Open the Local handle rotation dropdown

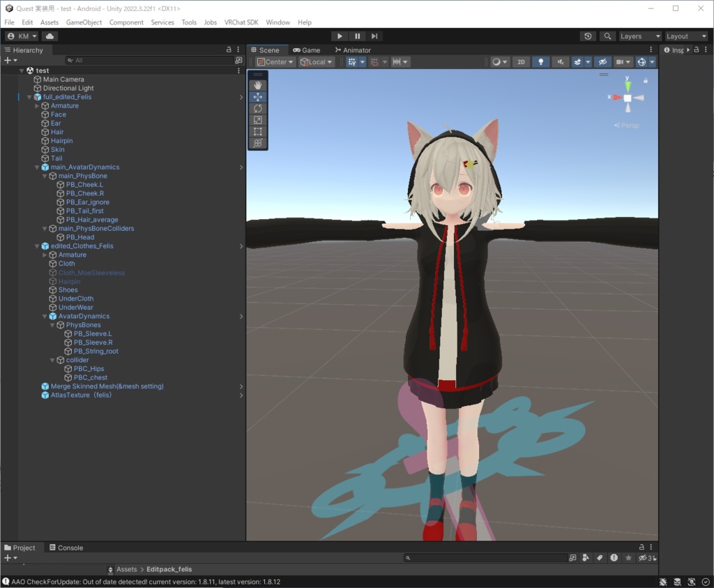tap(316, 62)
